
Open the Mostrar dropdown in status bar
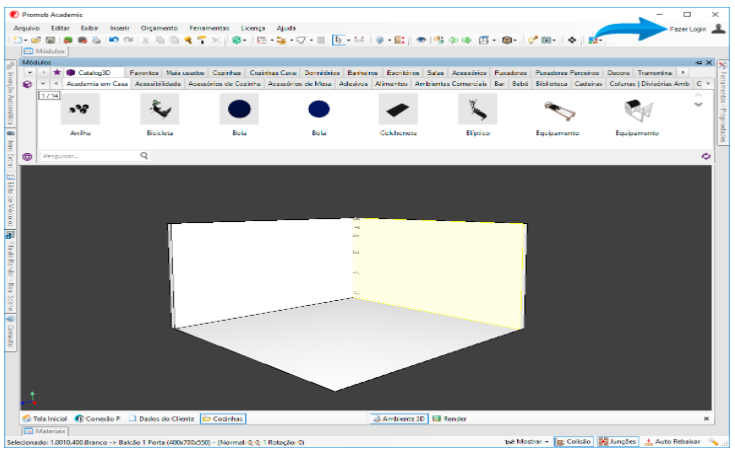527,441
